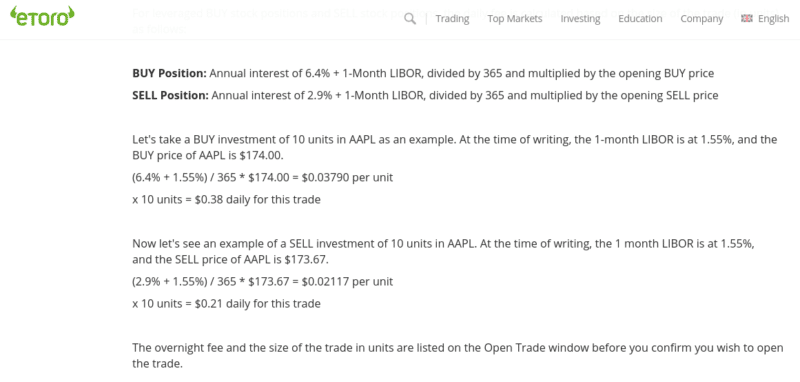Open search with the magnifier icon
This screenshot has height=382, width=800.
409,19
